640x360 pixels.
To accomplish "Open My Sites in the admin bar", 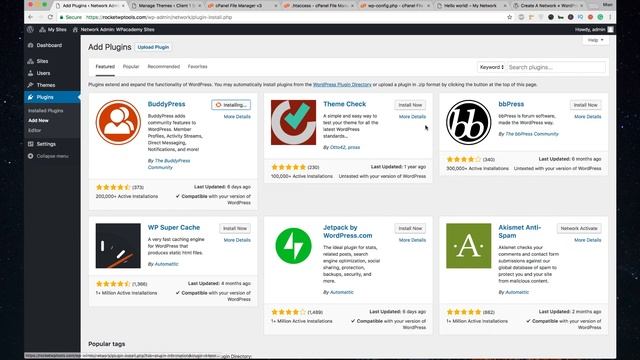I will pyautogui.click(x=53, y=29).
